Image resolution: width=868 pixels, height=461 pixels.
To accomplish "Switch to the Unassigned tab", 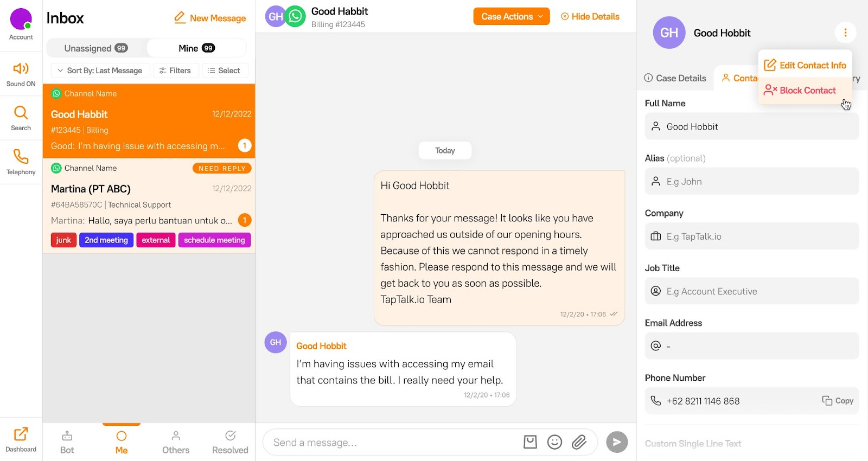I will tap(96, 48).
